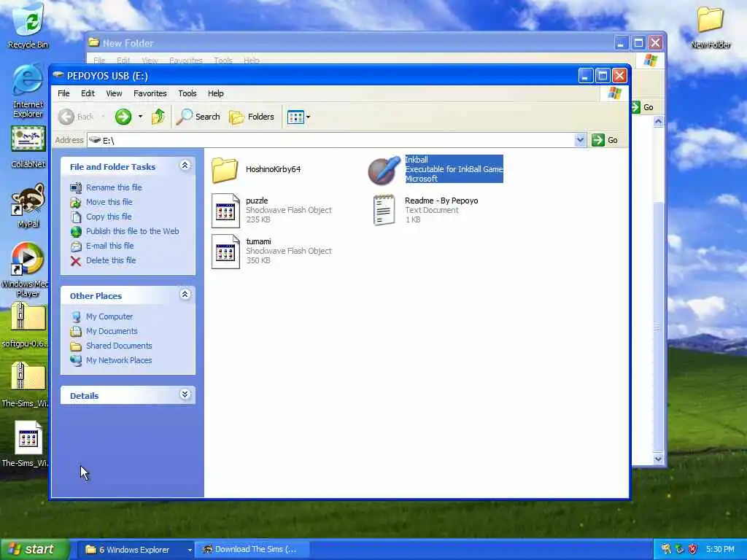Click the Views toolbar icon

[x=295, y=117]
